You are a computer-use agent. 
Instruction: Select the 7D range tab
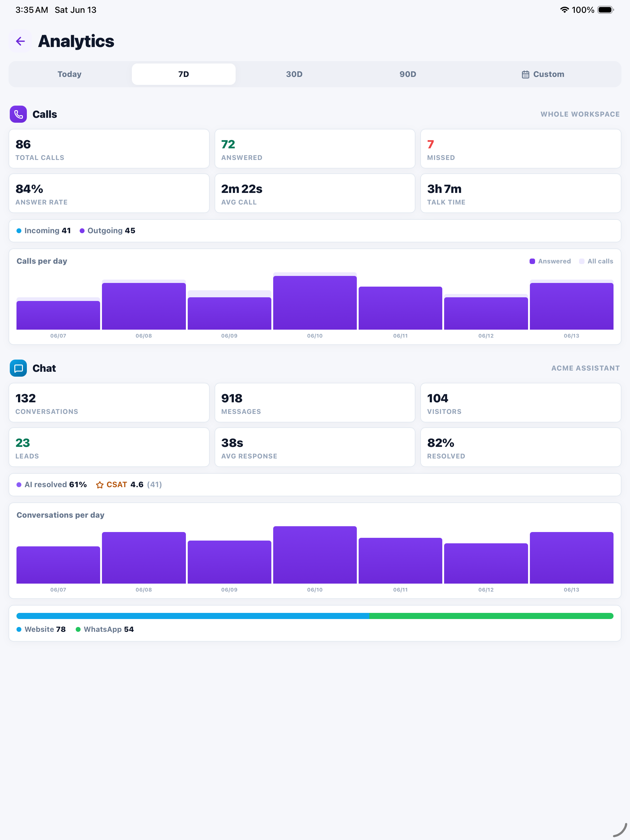pyautogui.click(x=184, y=74)
